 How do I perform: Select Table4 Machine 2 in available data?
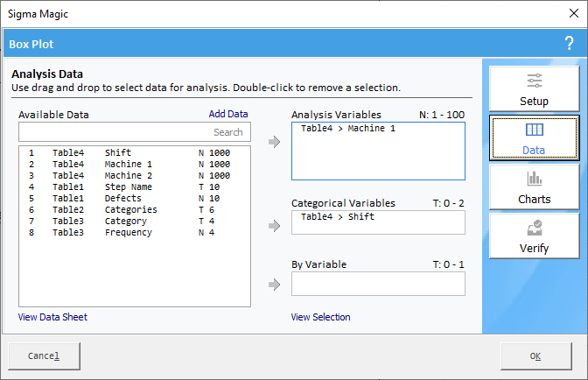[x=129, y=176]
